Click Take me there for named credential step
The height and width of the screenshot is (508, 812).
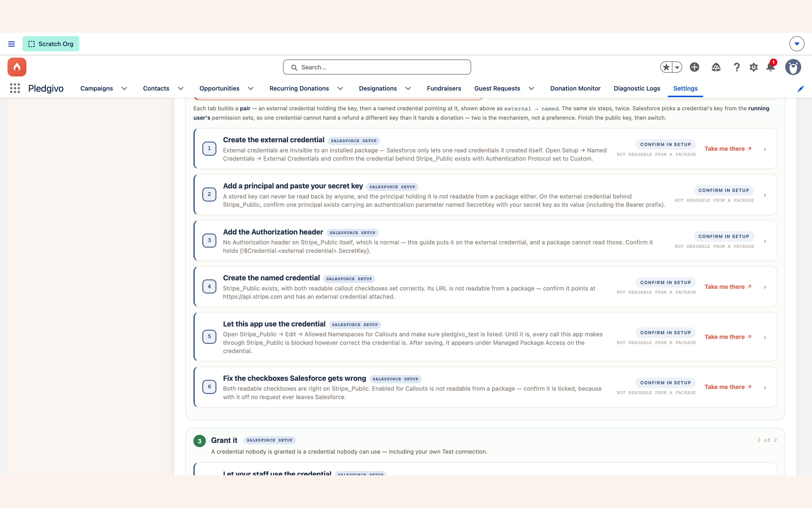[728, 286]
